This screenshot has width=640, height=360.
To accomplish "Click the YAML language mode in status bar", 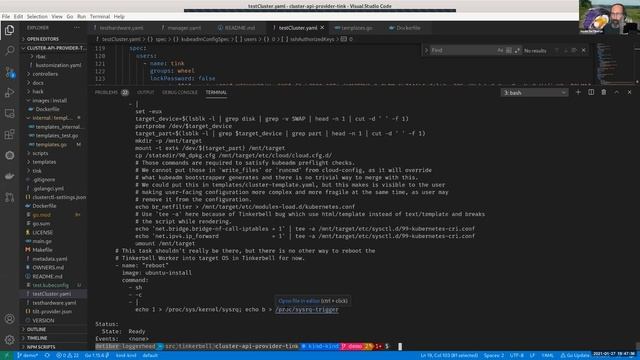I will click(x=547, y=356).
